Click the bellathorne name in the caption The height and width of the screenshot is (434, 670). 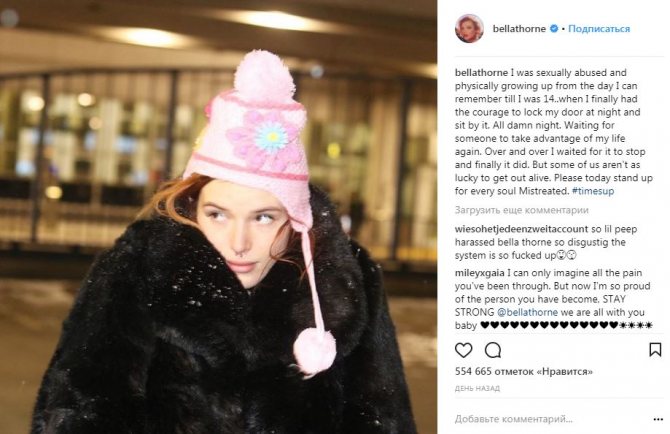[482, 73]
